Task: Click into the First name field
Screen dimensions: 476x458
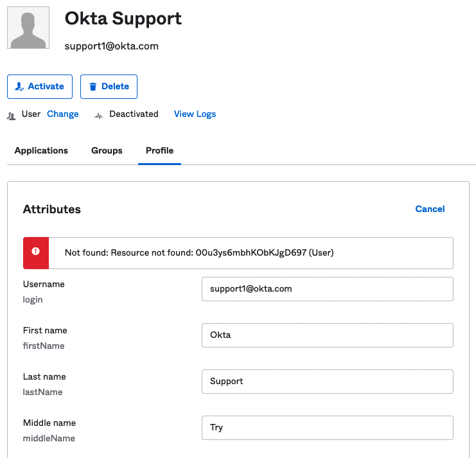Action: [x=327, y=335]
